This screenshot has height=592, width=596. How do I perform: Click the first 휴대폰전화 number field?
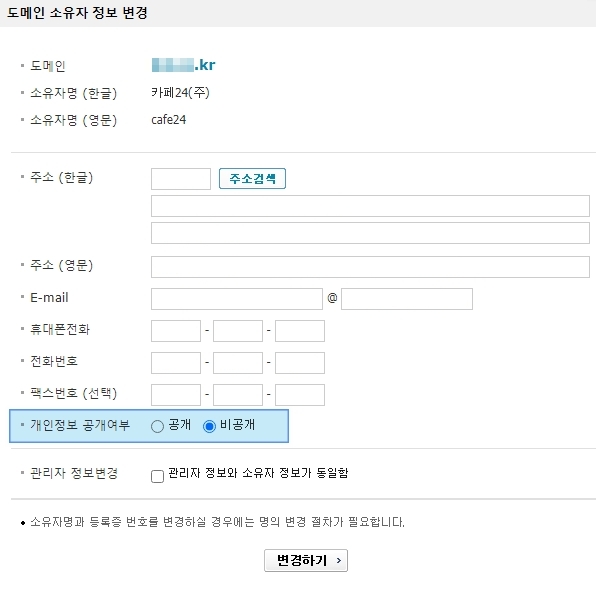176,331
